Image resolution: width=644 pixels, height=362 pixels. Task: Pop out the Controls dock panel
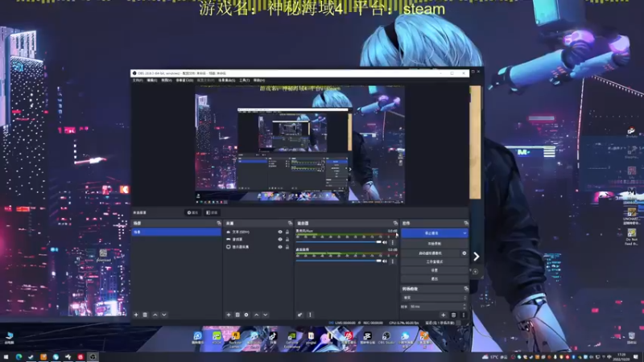pos(466,223)
